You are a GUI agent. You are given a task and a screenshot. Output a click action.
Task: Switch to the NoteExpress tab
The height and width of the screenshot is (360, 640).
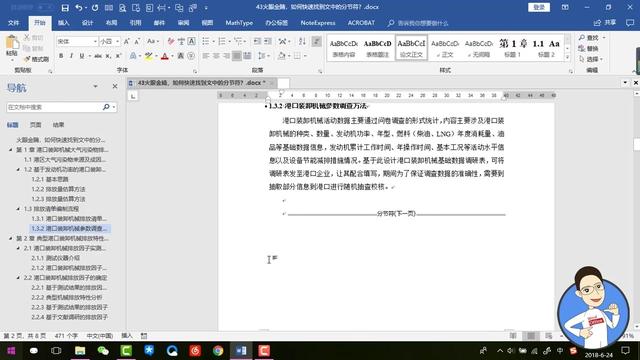318,23
